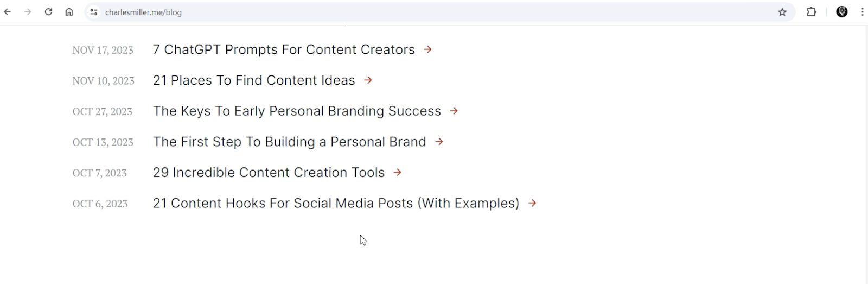This screenshot has height=284, width=868.
Task: Open 21 Content Hooks For Social Media Posts
Action: pos(336,204)
